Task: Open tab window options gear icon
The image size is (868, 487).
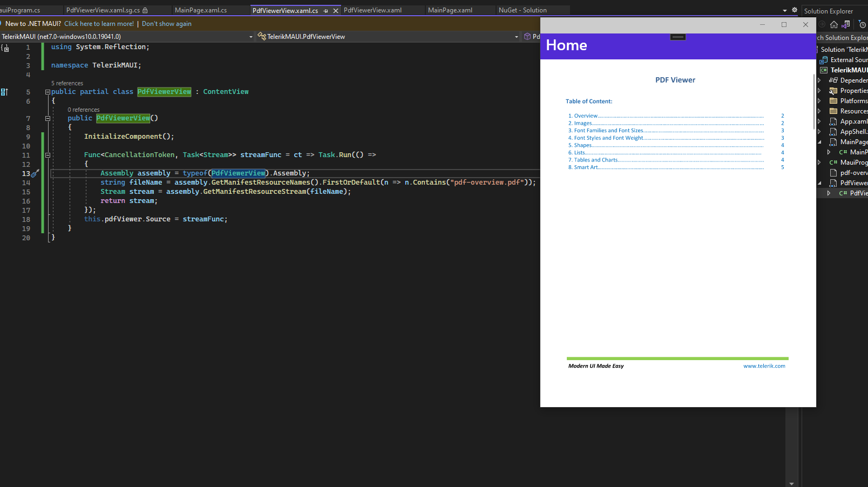Action: 795,10
